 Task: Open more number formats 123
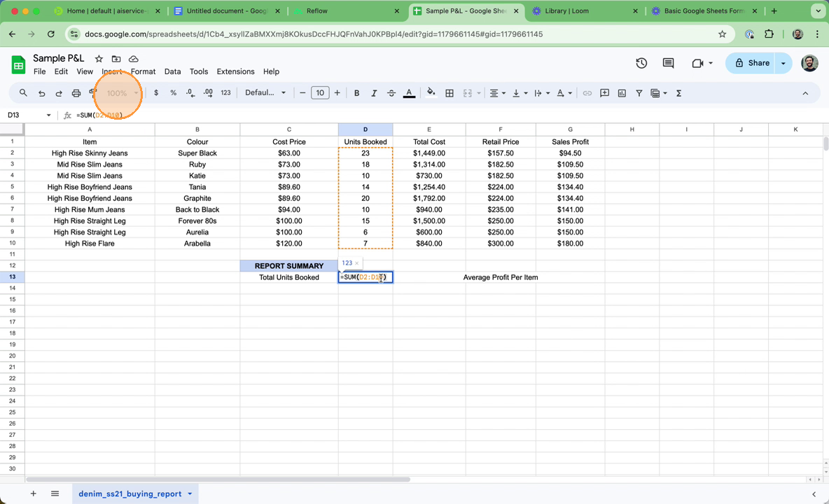click(225, 93)
